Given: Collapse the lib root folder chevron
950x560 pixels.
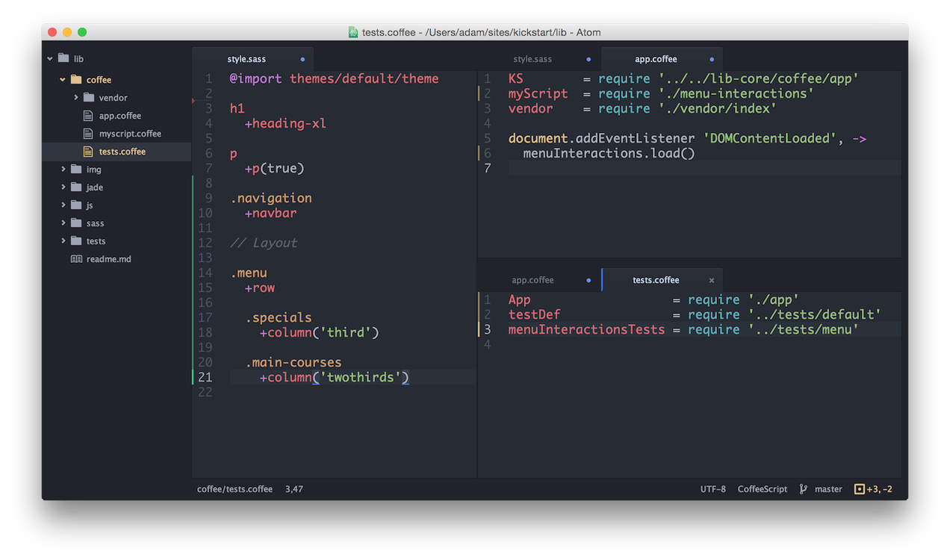Looking at the screenshot, I should tap(51, 58).
